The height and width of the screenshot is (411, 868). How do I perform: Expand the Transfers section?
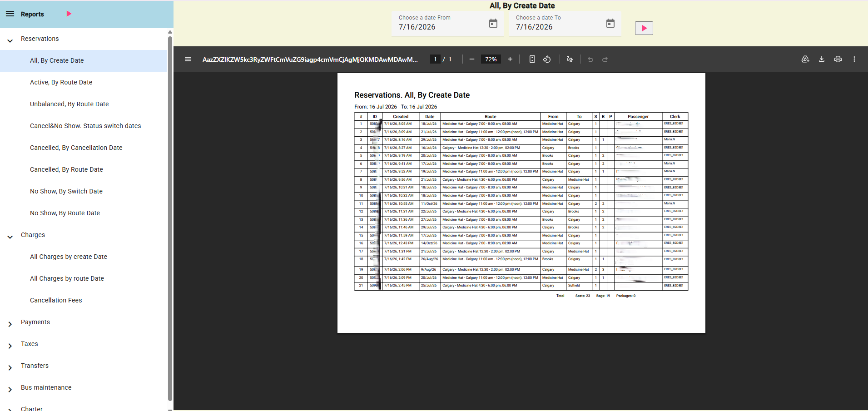pyautogui.click(x=10, y=368)
